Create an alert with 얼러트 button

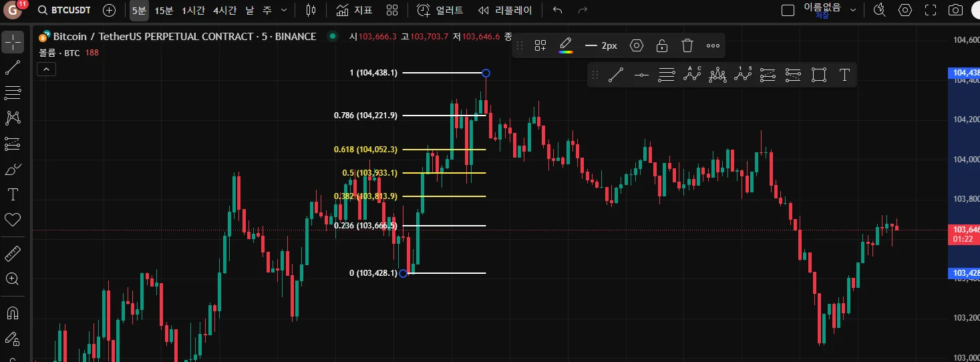[440, 10]
